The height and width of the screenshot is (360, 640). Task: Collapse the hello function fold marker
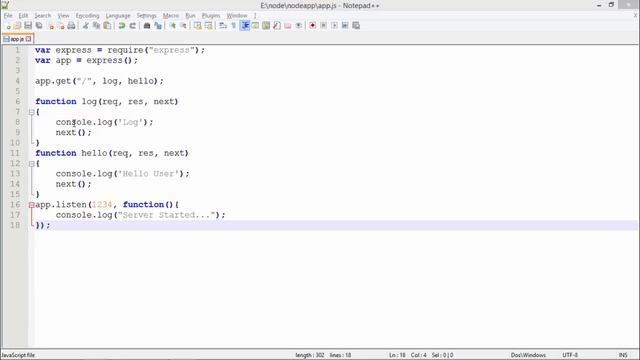(x=31, y=164)
